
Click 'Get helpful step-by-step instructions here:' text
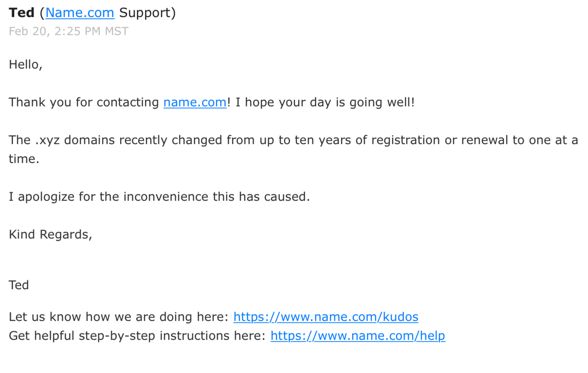pos(137,336)
